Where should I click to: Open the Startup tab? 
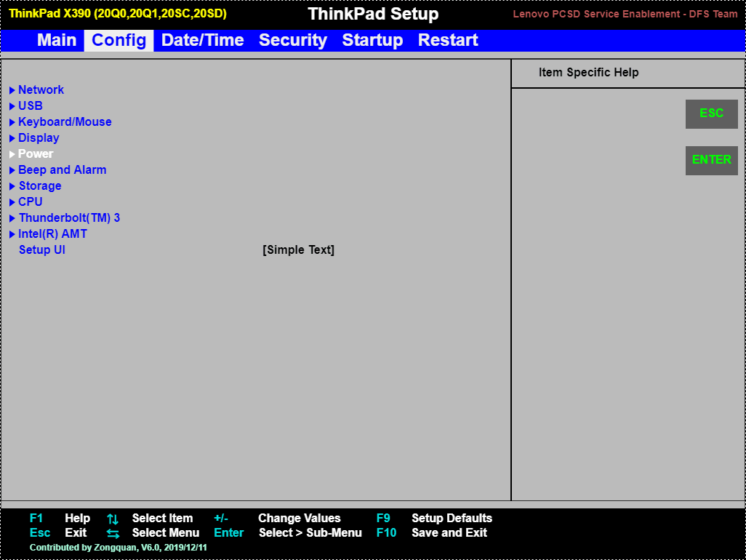point(372,40)
